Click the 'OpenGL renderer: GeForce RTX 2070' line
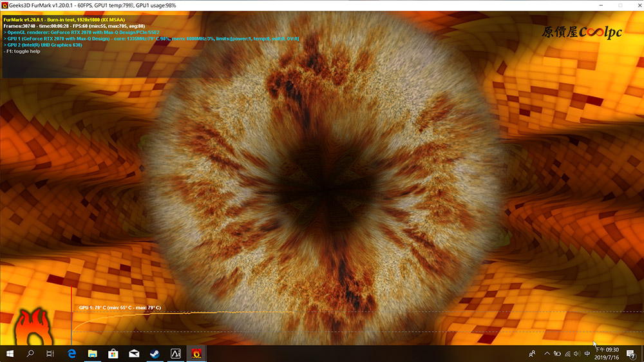Screen dimensions: 644x362 coord(81,32)
